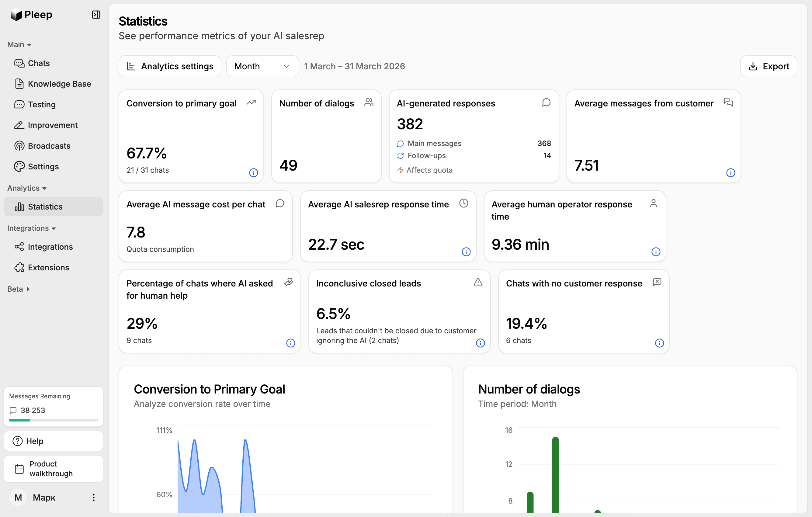This screenshot has width=812, height=517.
Task: Click the Export button
Action: [769, 66]
